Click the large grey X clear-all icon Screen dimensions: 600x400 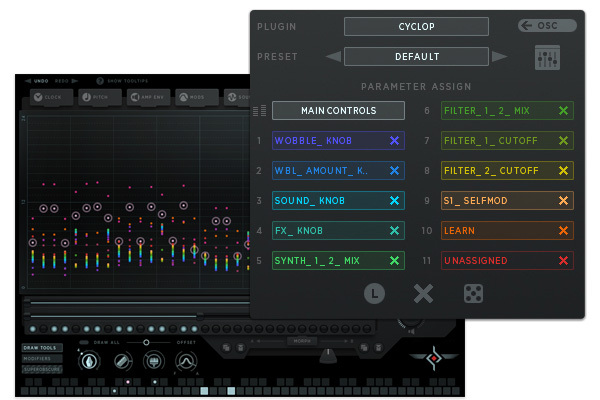point(424,294)
